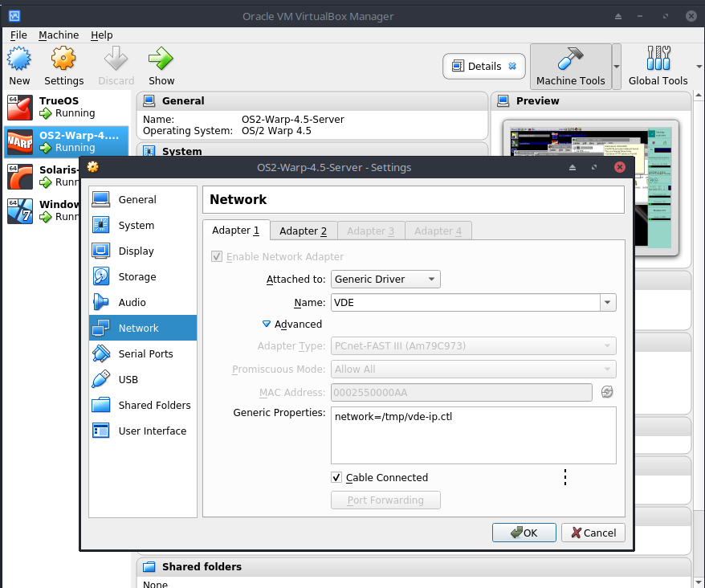Click the Discard toolbar icon
705x588 pixels.
coord(116,59)
